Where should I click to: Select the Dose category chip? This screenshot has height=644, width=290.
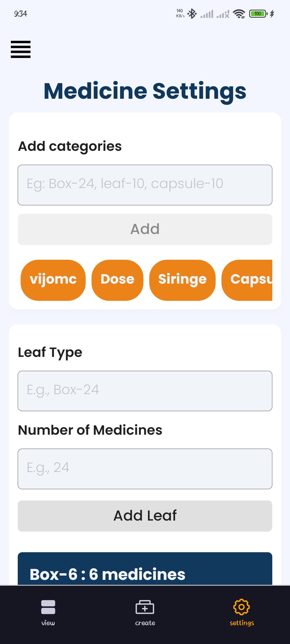(117, 280)
